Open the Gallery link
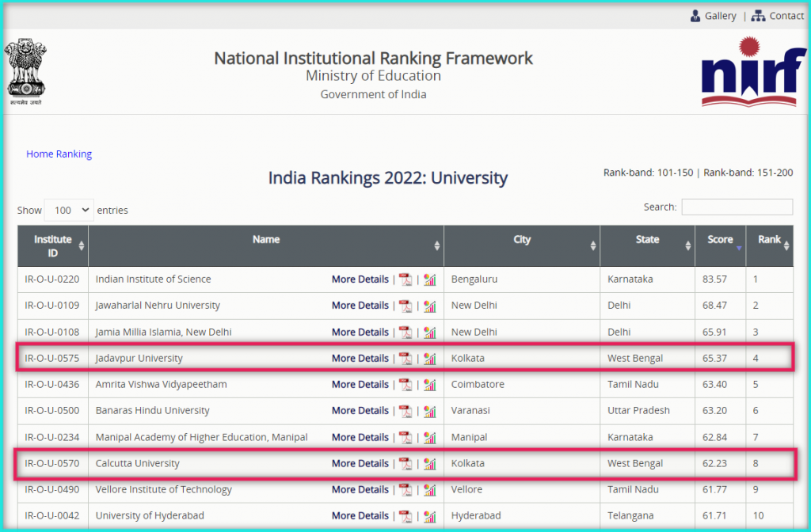This screenshot has height=532, width=811. tap(721, 16)
